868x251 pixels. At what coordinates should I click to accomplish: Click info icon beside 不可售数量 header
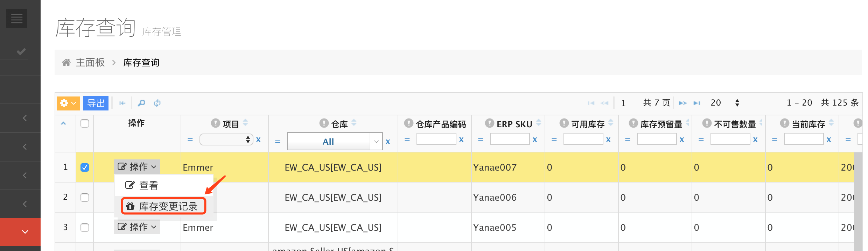(707, 123)
